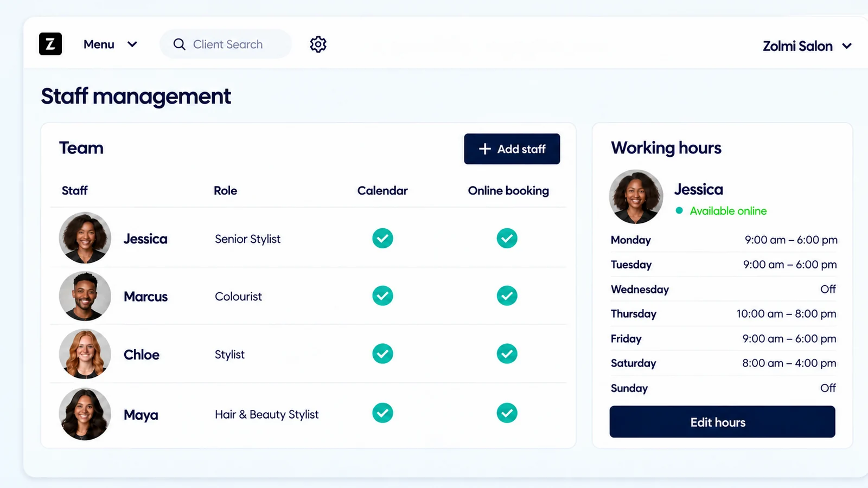Click the Staff management page title

pyautogui.click(x=136, y=97)
